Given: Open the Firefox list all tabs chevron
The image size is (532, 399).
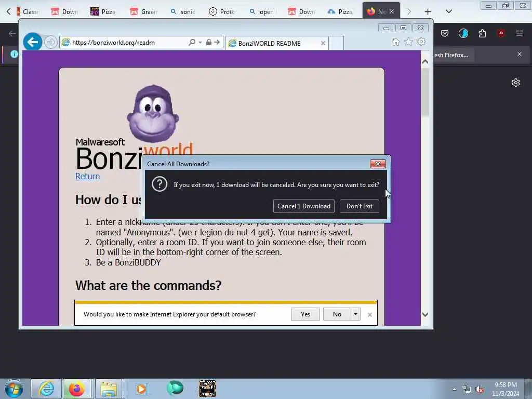Looking at the screenshot, I should [x=448, y=11].
